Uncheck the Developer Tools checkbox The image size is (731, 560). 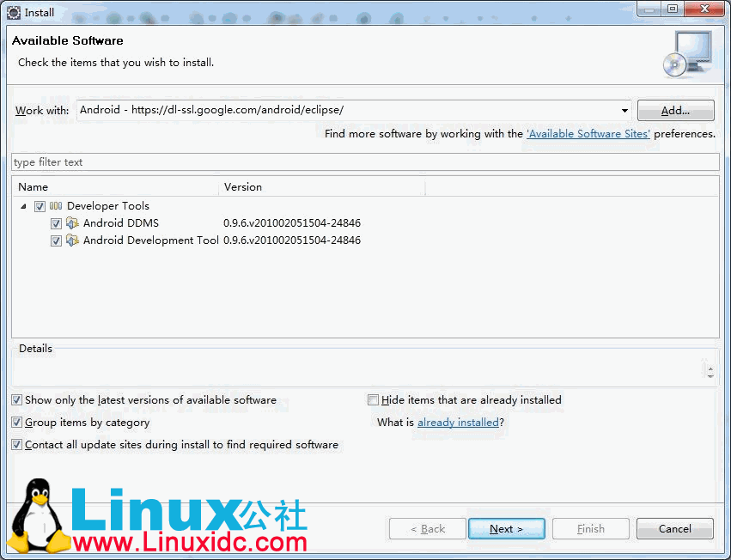tap(40, 206)
